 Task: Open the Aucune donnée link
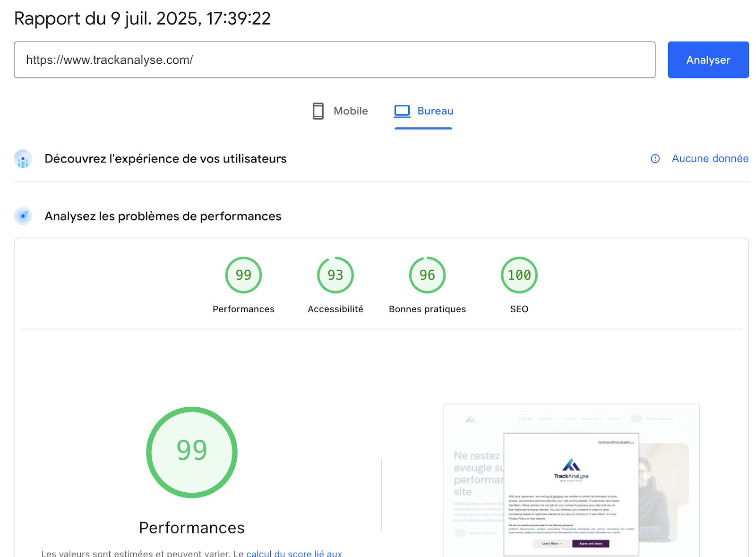pyautogui.click(x=710, y=159)
